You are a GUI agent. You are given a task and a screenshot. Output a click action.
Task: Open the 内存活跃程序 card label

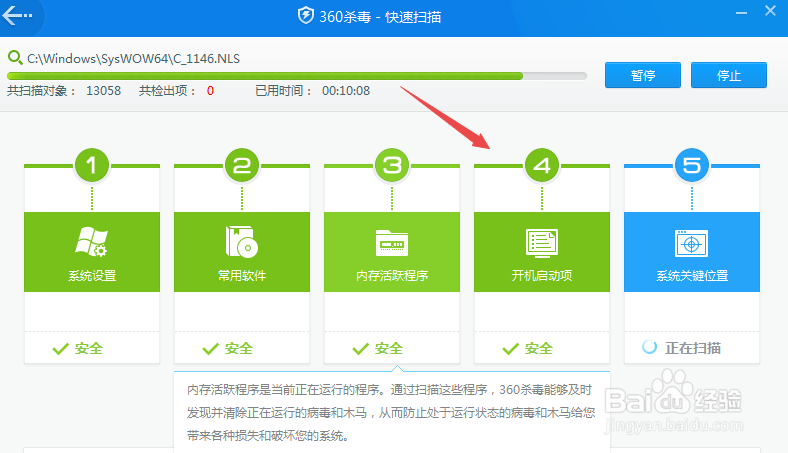point(392,276)
